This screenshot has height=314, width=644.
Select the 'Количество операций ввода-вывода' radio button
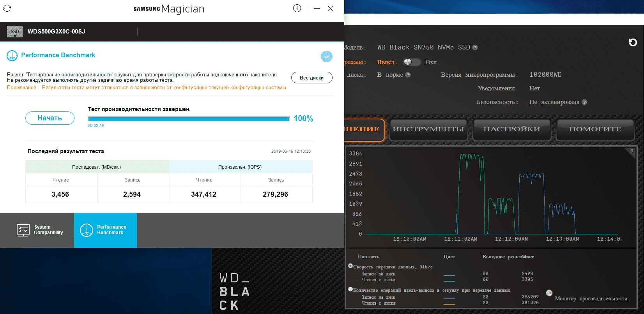pyautogui.click(x=350, y=289)
